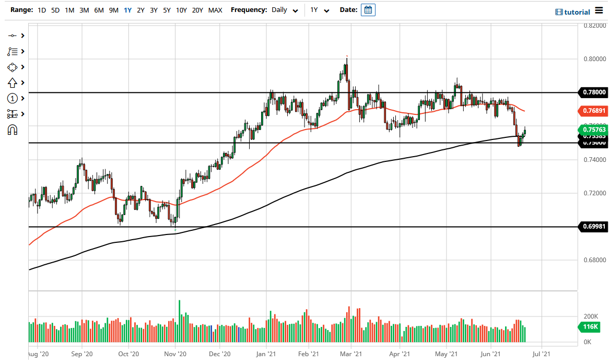Click the tutorial link

(x=577, y=12)
